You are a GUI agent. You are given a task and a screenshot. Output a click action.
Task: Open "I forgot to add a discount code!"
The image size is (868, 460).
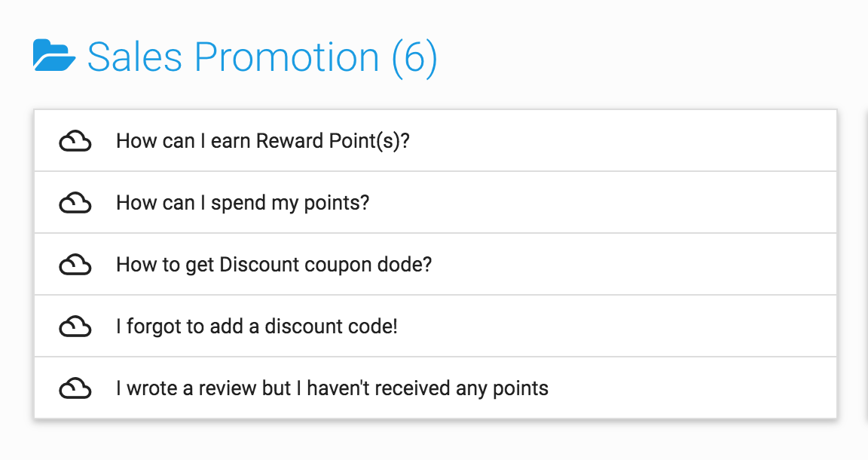(257, 327)
